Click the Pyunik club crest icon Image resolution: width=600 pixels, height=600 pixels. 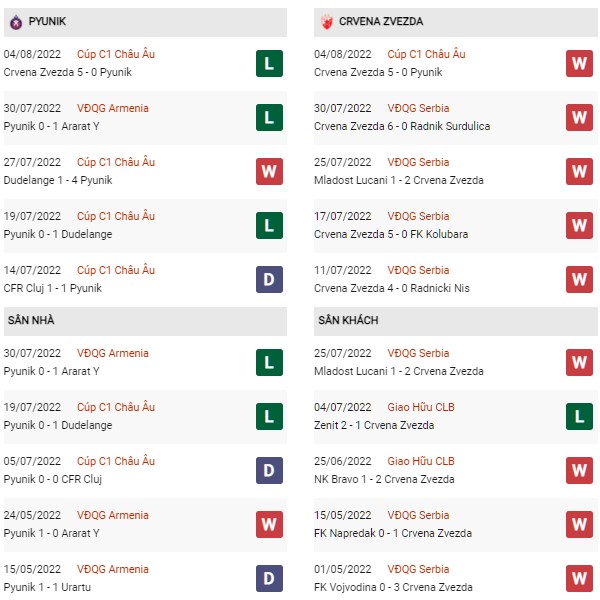(16, 22)
